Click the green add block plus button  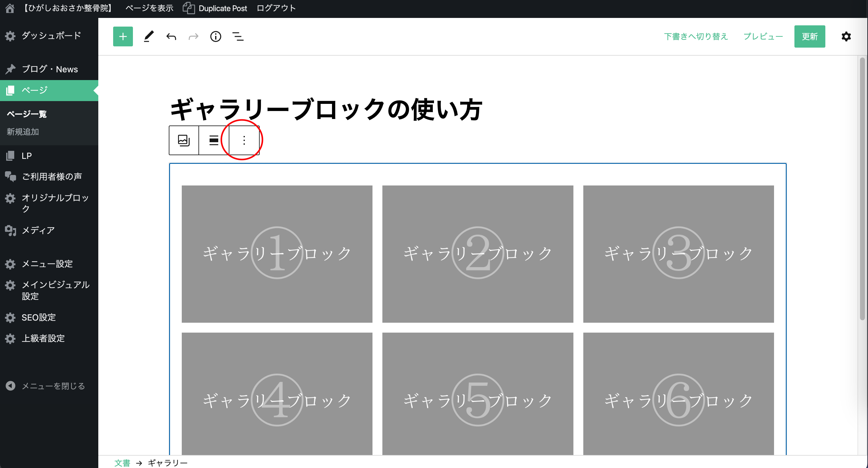coord(123,36)
